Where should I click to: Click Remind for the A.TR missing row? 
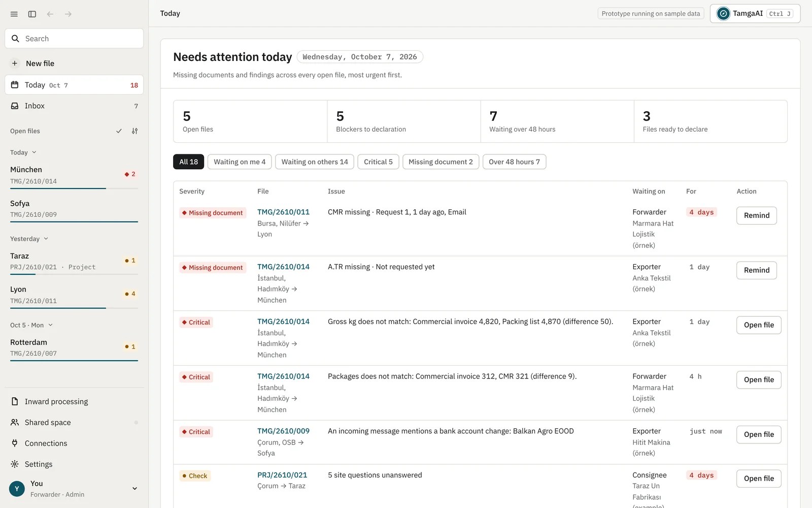757,270
